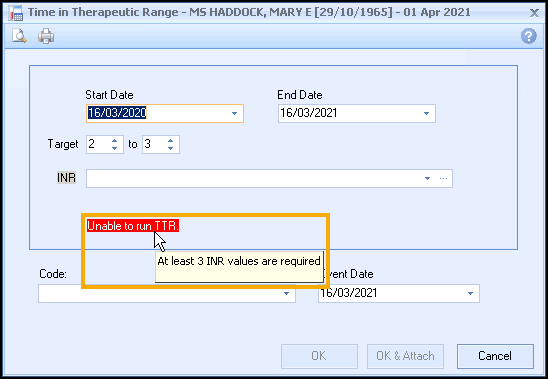Close the Time in Therapeutic Range window

click(x=534, y=13)
